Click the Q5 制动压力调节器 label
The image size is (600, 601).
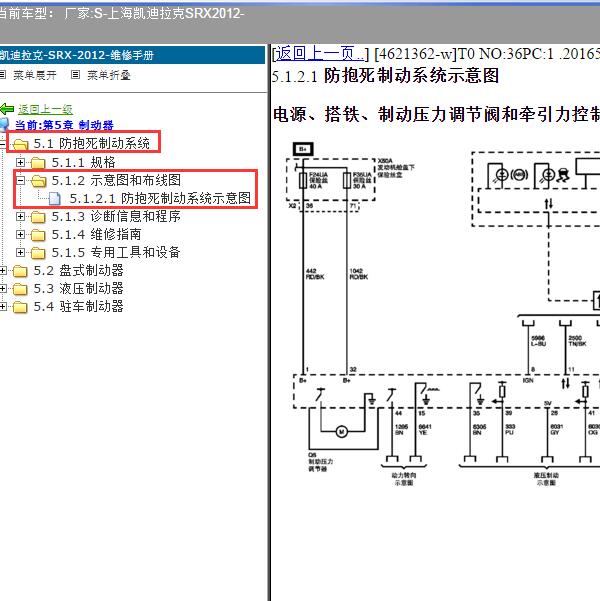point(321,461)
